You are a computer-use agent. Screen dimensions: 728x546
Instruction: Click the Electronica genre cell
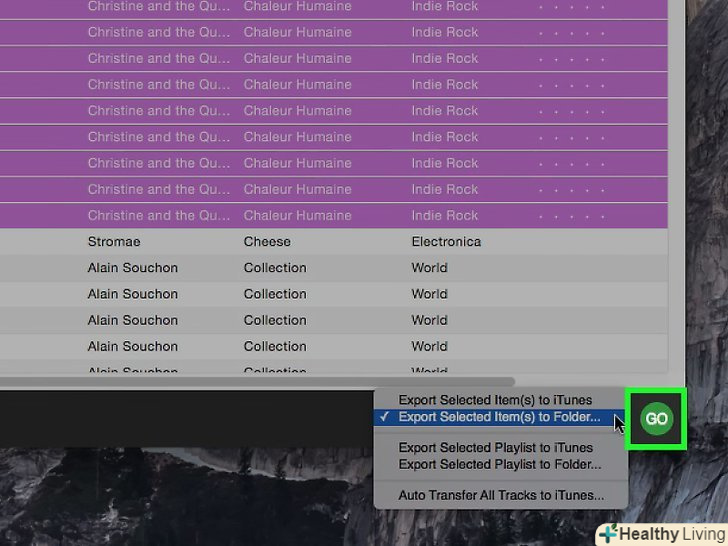point(446,242)
